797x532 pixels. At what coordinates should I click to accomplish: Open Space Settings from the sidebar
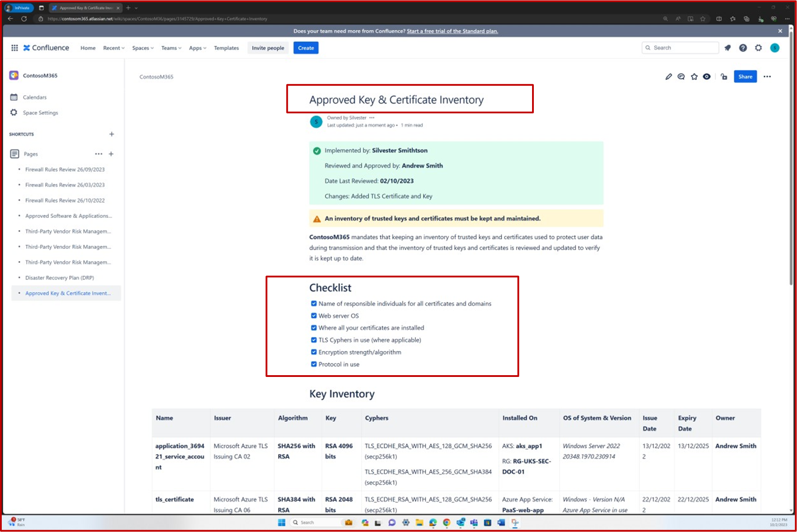[40, 112]
